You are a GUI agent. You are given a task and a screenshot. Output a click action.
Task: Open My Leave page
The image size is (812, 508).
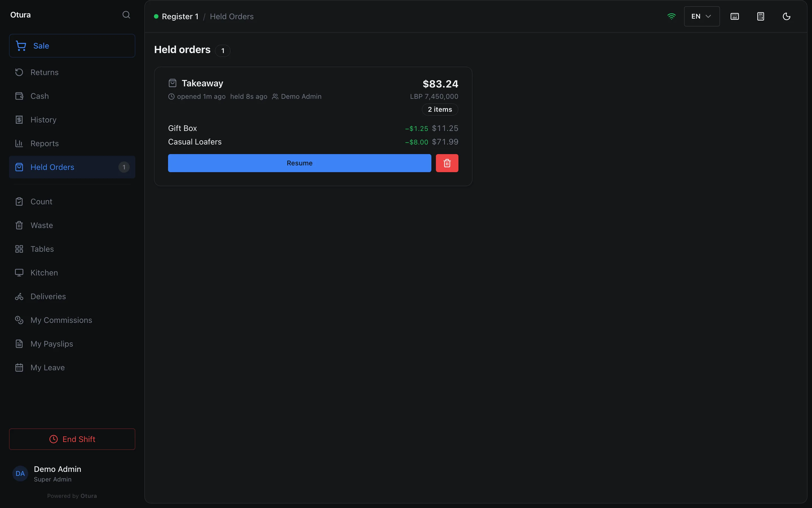click(x=72, y=367)
